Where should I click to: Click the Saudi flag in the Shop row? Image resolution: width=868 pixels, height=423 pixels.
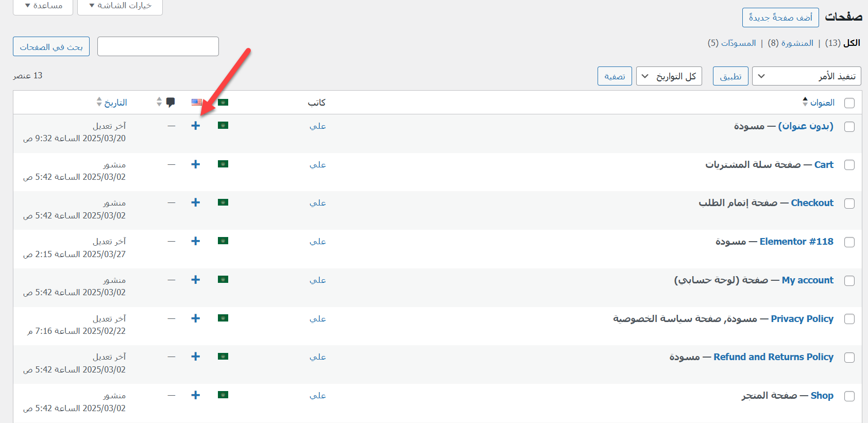click(x=223, y=395)
